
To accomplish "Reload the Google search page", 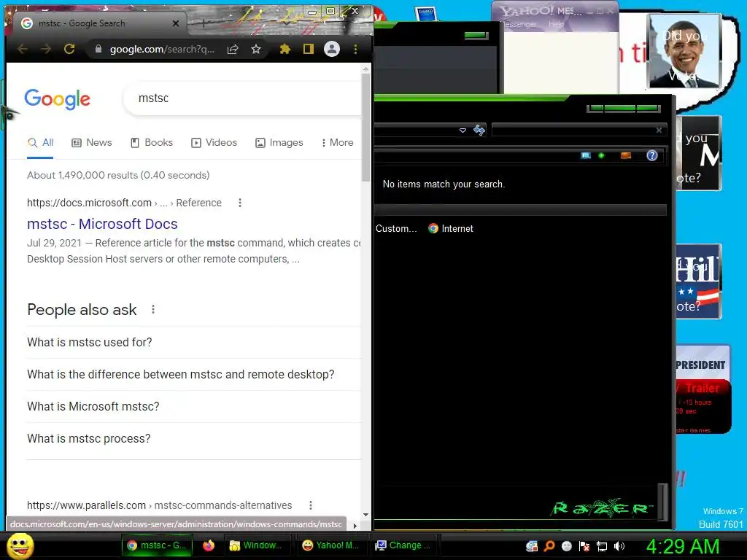I will point(69,49).
